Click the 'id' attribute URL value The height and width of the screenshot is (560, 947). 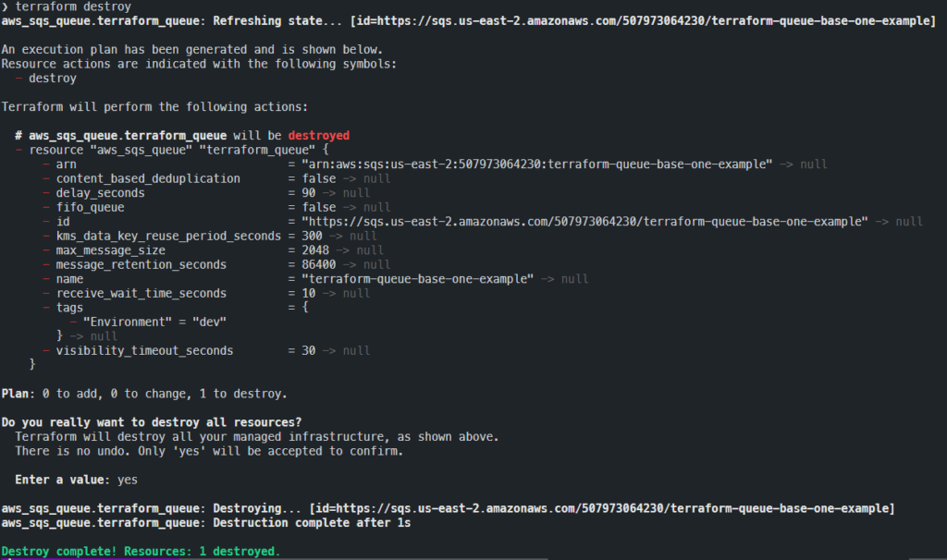(584, 222)
